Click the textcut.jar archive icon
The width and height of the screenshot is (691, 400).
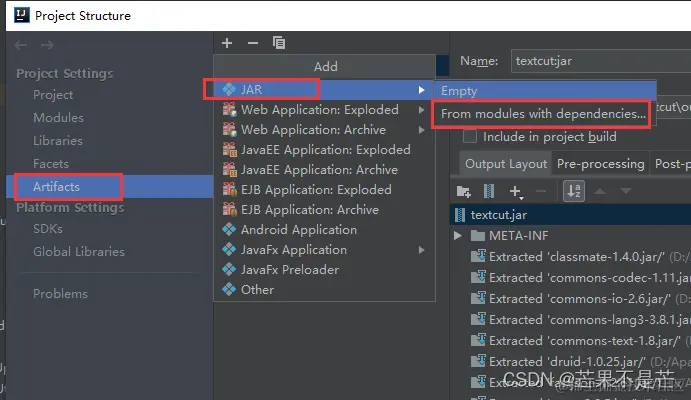[x=460, y=215]
